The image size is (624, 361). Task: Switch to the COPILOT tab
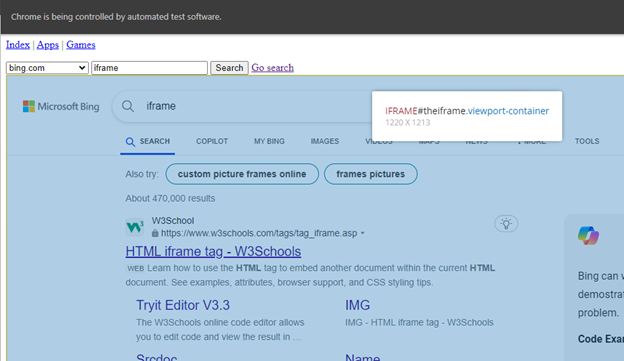point(212,141)
